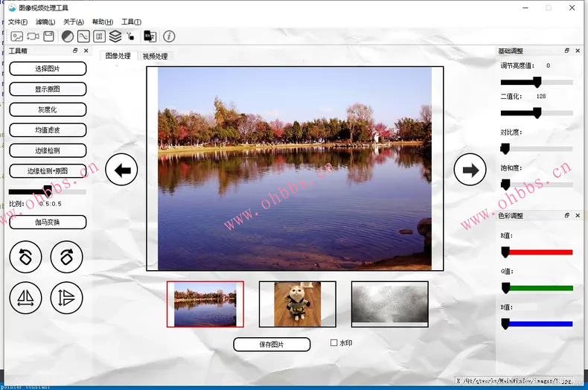Switch to the 视频处理 tab
The image size is (588, 390).
[x=155, y=56]
